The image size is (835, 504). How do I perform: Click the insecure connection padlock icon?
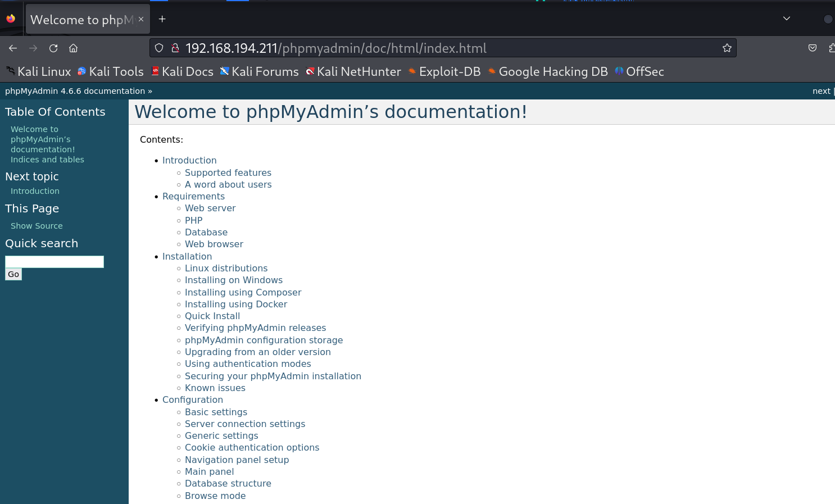175,48
